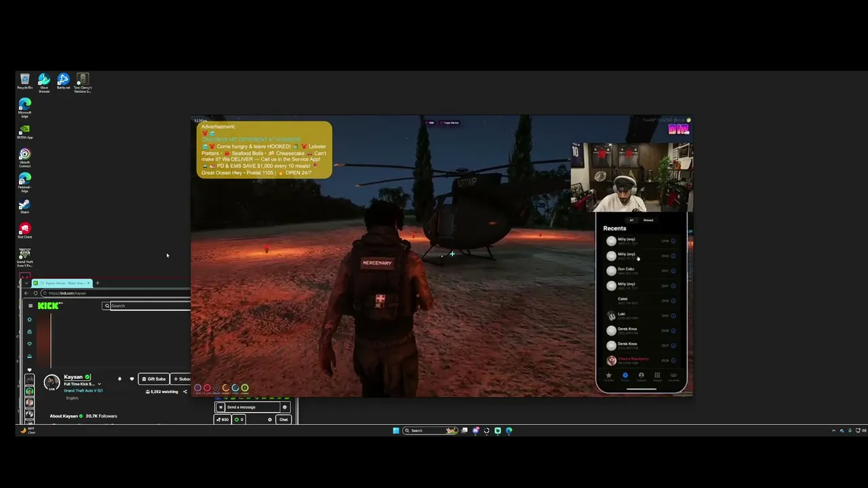
Task: Expand the stream title chevron
Action: 99,384
